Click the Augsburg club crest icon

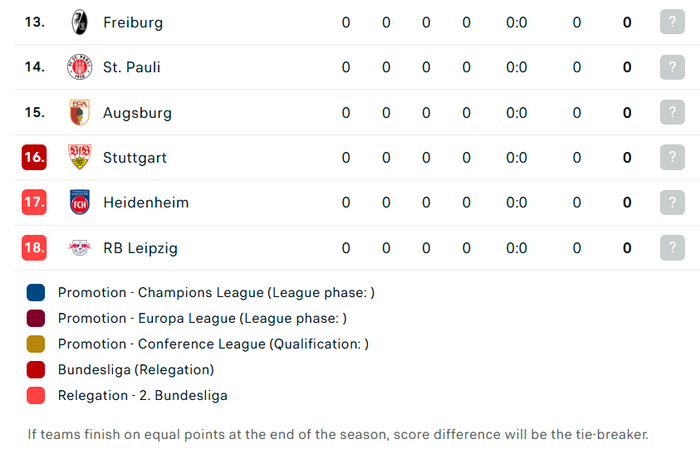pyautogui.click(x=80, y=112)
